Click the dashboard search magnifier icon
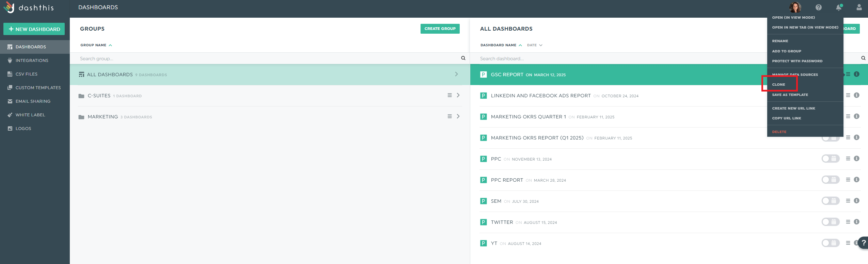 (x=863, y=58)
